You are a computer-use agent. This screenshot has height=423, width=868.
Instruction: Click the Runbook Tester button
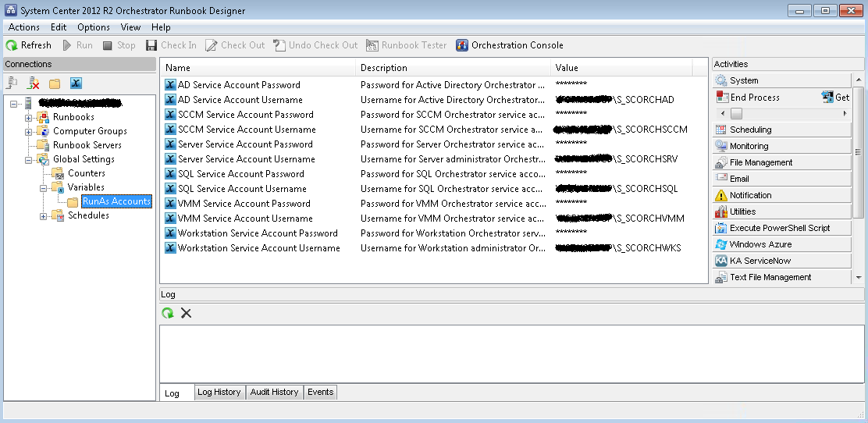click(x=407, y=45)
